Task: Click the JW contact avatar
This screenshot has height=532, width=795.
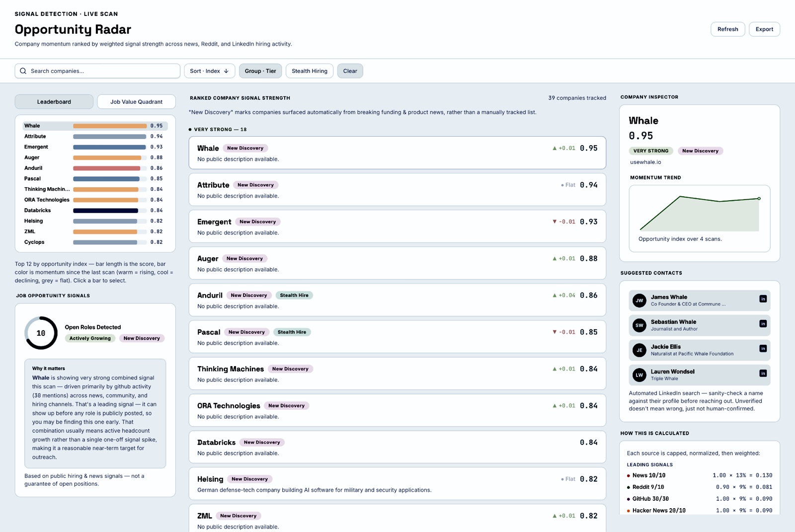Action: click(639, 301)
